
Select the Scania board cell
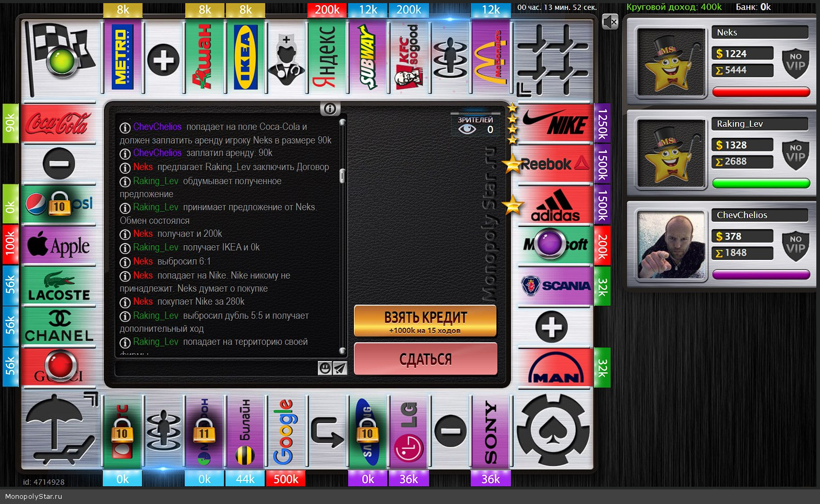click(x=555, y=286)
